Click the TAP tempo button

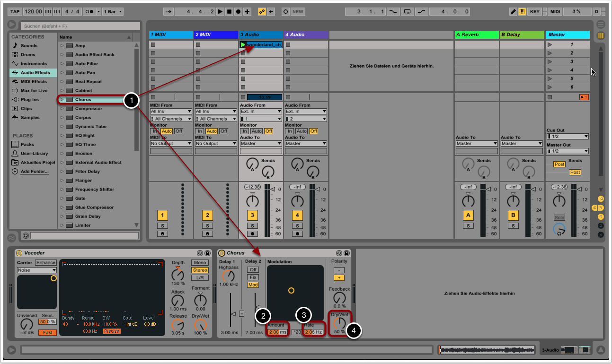coord(15,11)
